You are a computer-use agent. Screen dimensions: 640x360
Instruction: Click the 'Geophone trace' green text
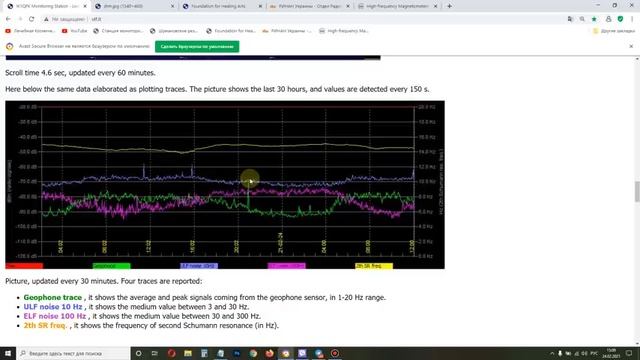click(x=53, y=298)
